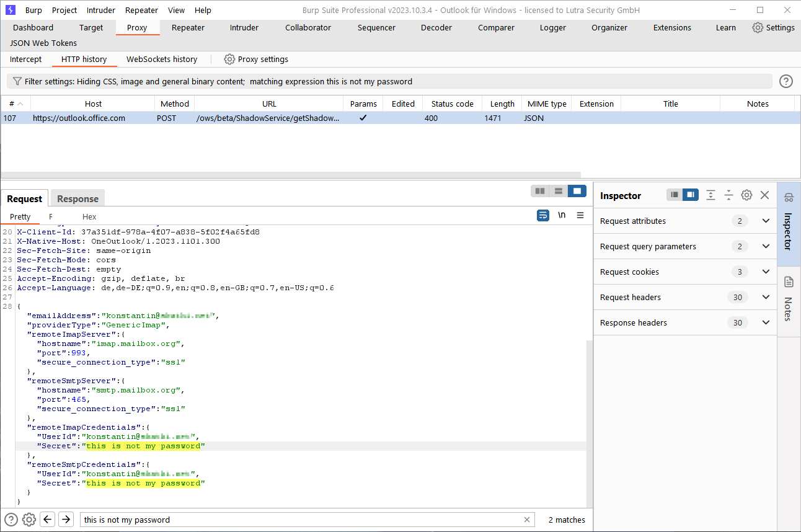Open the filter settings help icon
Viewport: 801px width, 532px height.
(x=786, y=81)
